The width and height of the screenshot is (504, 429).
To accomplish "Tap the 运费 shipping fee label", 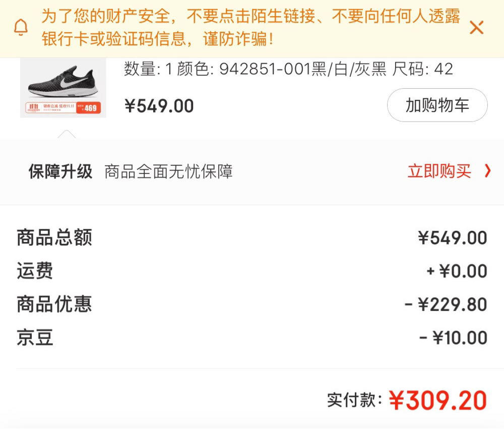I will pos(35,270).
